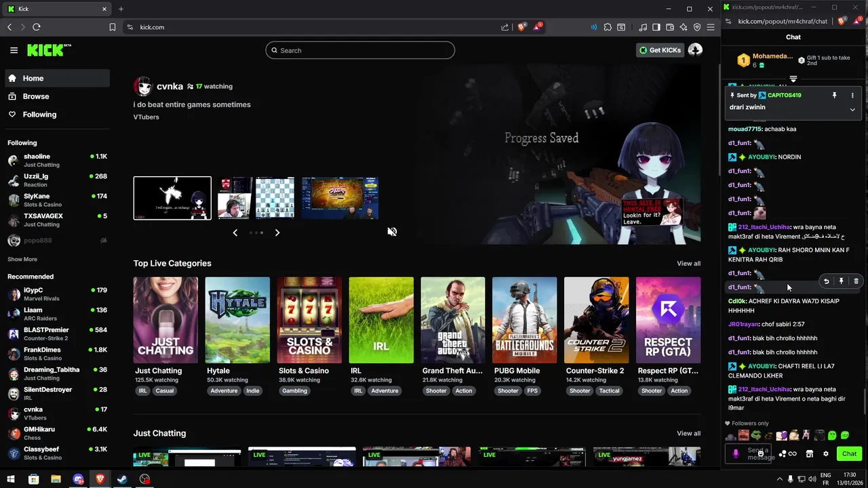Open the browser main menu hamburger icon
The height and width of the screenshot is (488, 868).
pos(711,27)
